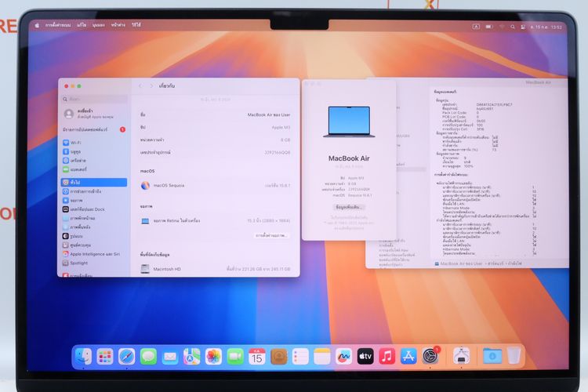Open the software update row with red badge
This screenshot has height=392, width=588.
coord(94,129)
